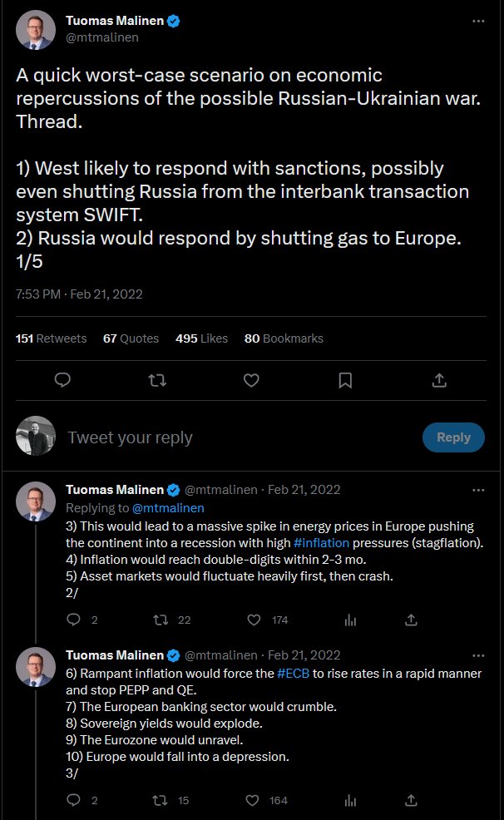View analytics of the stagflation reply
Viewport: 504px width, 820px height.
coord(350,620)
